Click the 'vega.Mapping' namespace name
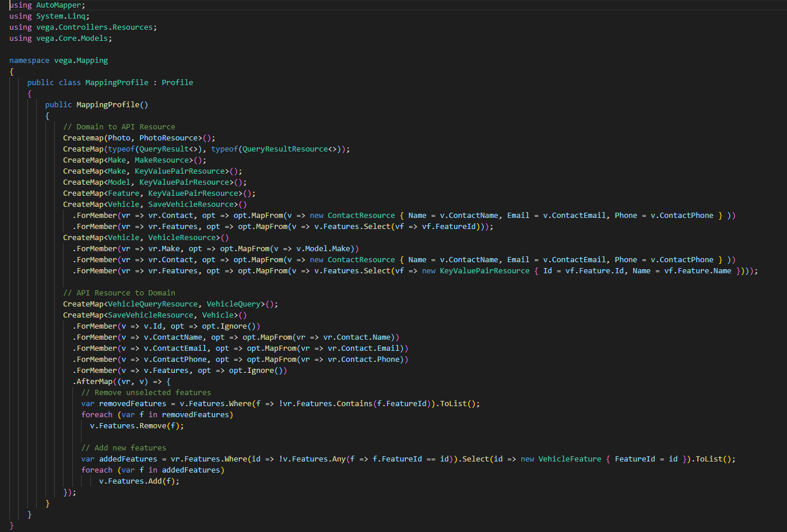This screenshot has height=532, width=787. [x=81, y=61]
